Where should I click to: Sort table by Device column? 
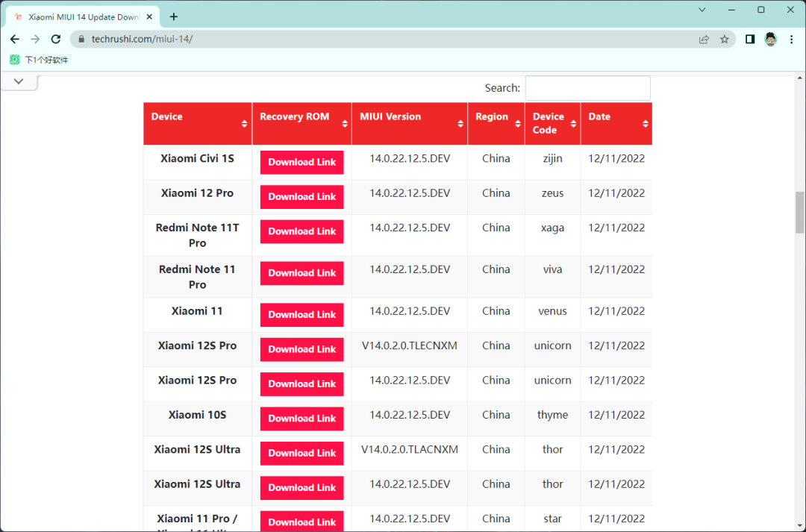pos(198,123)
